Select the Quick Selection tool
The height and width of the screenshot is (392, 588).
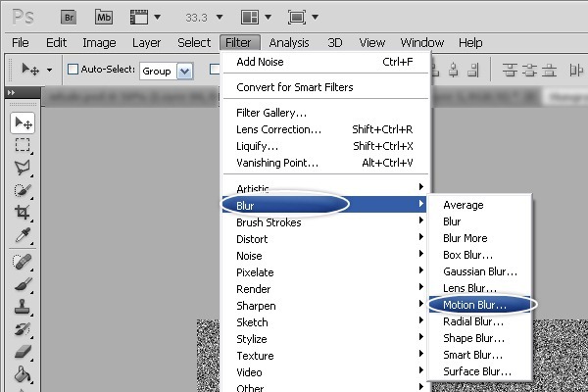click(x=23, y=190)
